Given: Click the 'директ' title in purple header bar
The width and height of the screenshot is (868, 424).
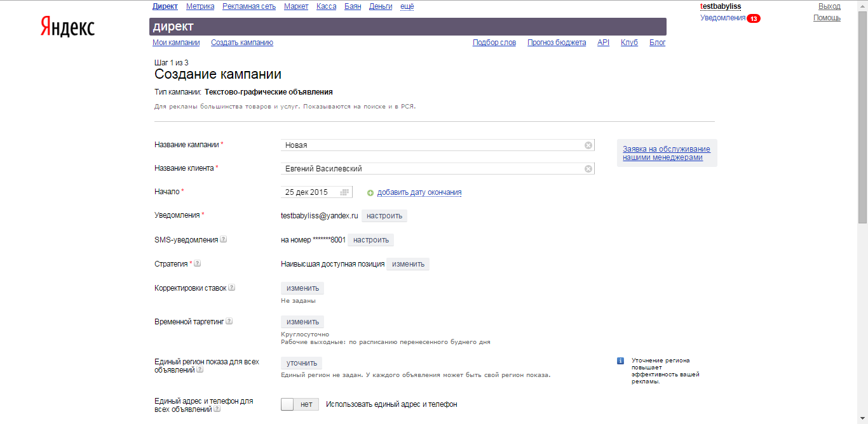Looking at the screenshot, I should (x=173, y=27).
